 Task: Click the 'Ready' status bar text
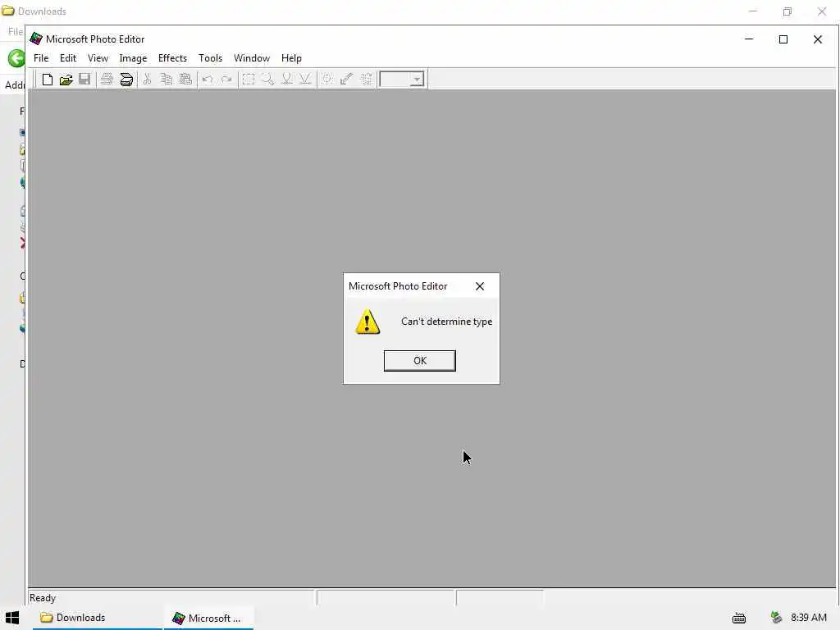(x=43, y=598)
